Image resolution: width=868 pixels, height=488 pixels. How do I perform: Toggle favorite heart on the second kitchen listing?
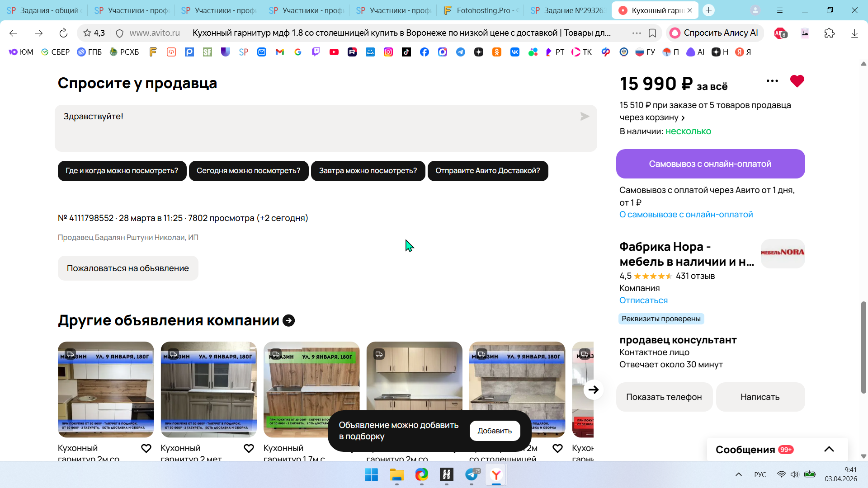(x=249, y=448)
